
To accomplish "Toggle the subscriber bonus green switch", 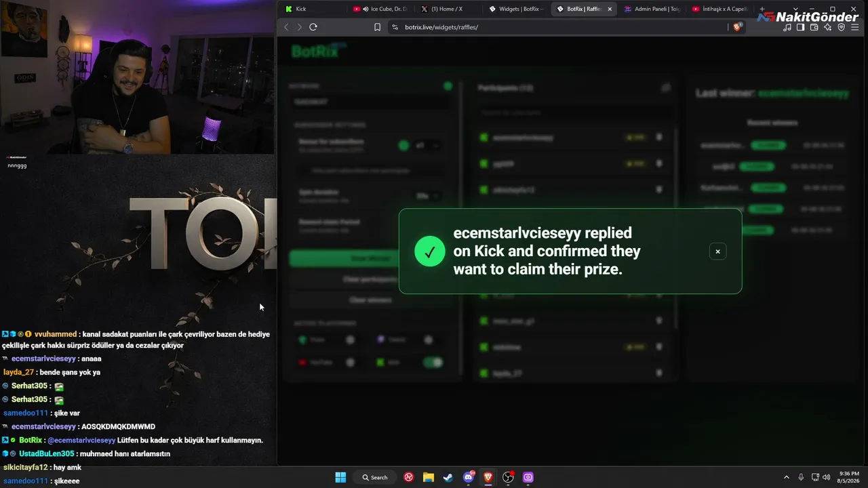I will click(403, 146).
